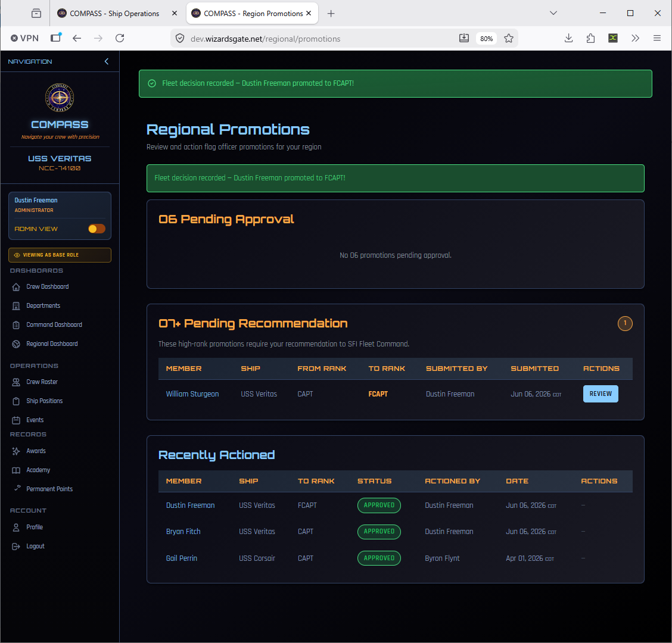This screenshot has height=643, width=672.
Task: Click the browser back arrow
Action: (x=77, y=39)
